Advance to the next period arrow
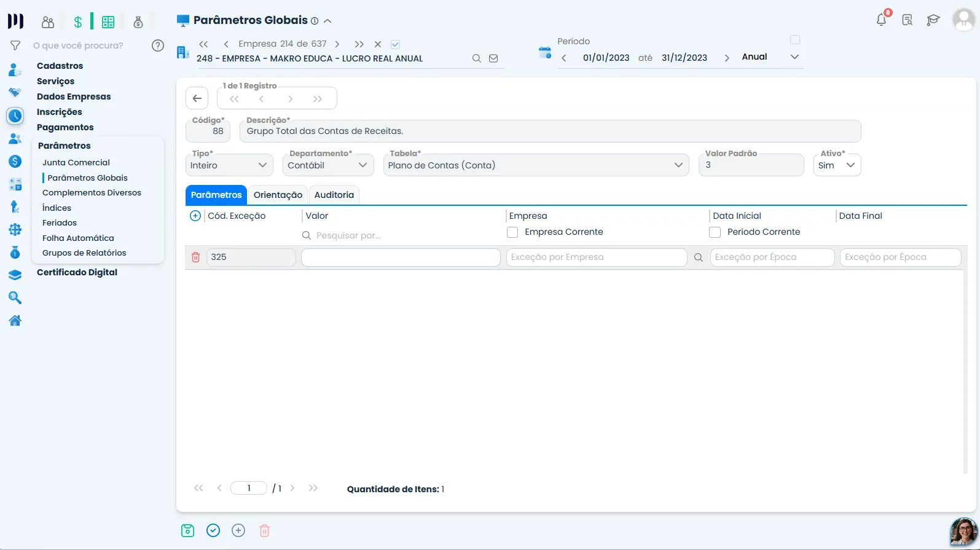Screen dimensions: 980x550 coord(727,58)
